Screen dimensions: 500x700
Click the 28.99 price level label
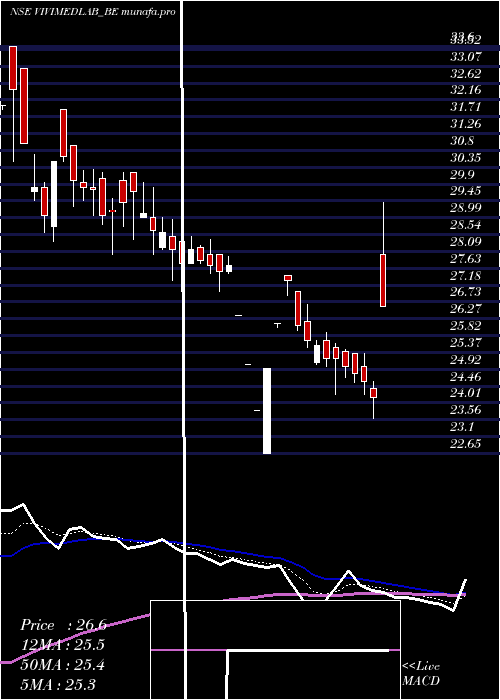point(466,208)
